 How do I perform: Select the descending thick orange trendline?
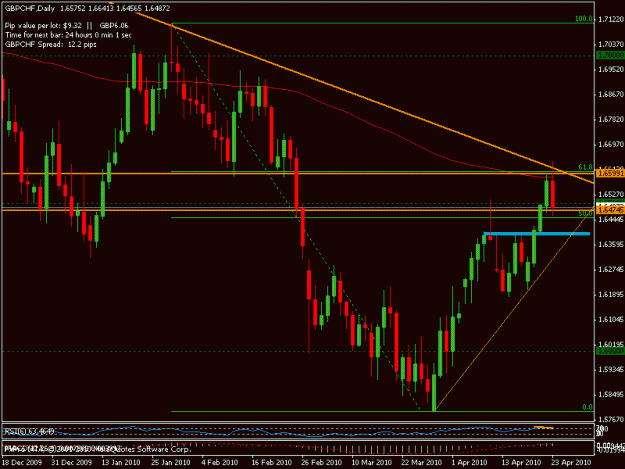365,99
